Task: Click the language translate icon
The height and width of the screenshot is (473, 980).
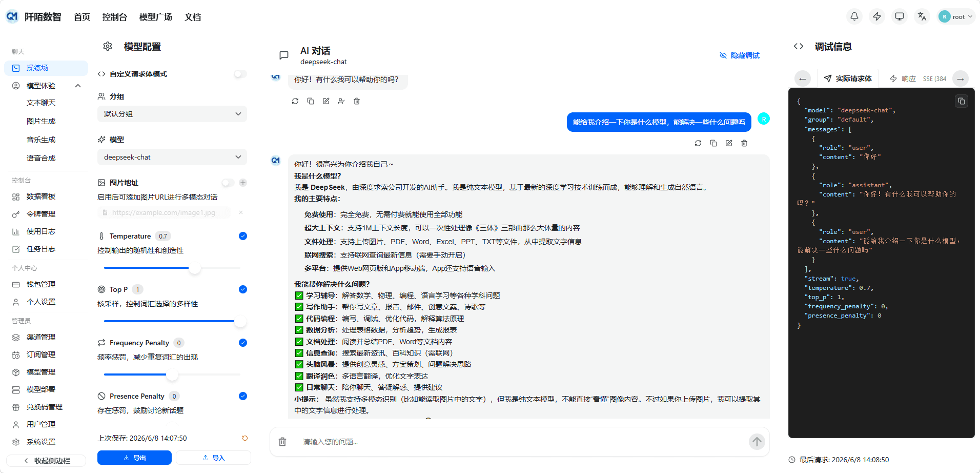Action: click(922, 16)
